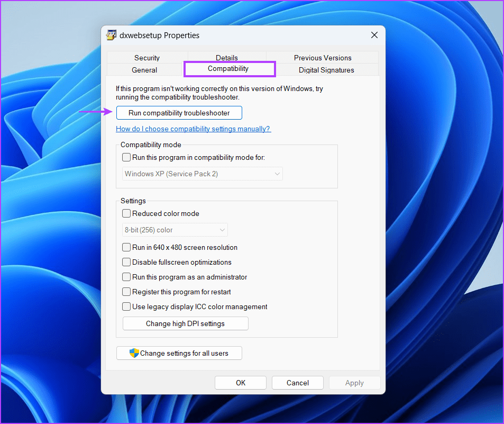Select the Digital Signatures tab
Screen dimensions: 504x424
point(326,70)
